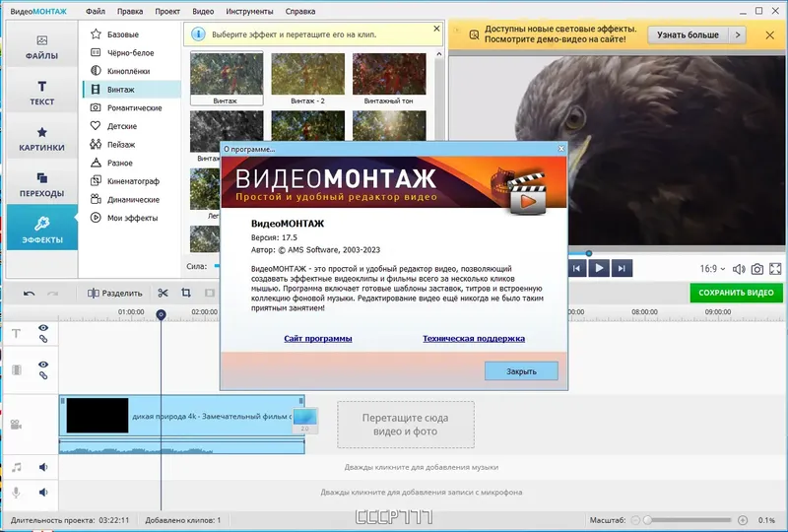Click the Перетащите сюда видео и фото placeholder
The height and width of the screenshot is (532, 788).
coord(406,425)
